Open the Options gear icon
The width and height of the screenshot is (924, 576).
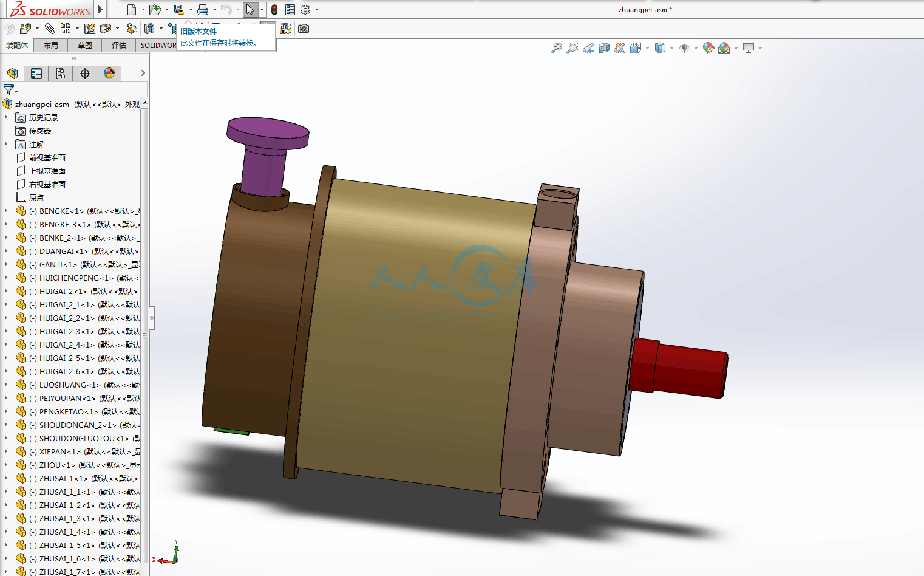(x=305, y=10)
